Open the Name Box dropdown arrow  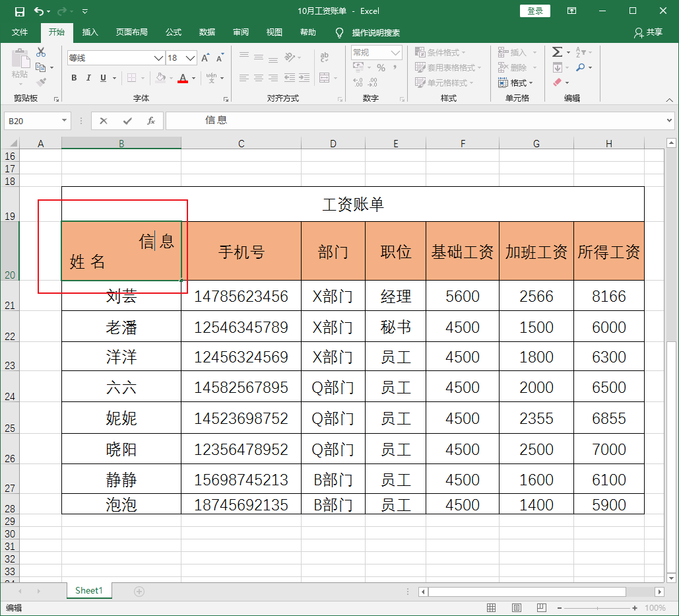point(64,121)
